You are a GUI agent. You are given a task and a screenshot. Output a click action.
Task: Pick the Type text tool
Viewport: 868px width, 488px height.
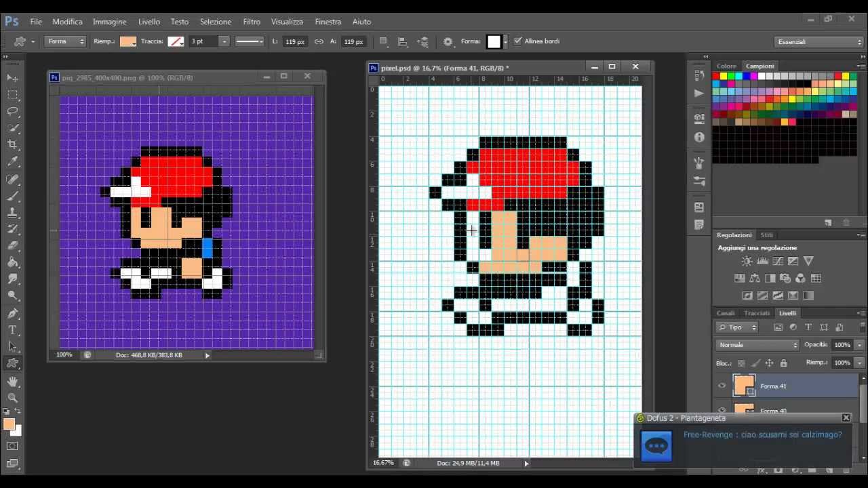click(12, 330)
